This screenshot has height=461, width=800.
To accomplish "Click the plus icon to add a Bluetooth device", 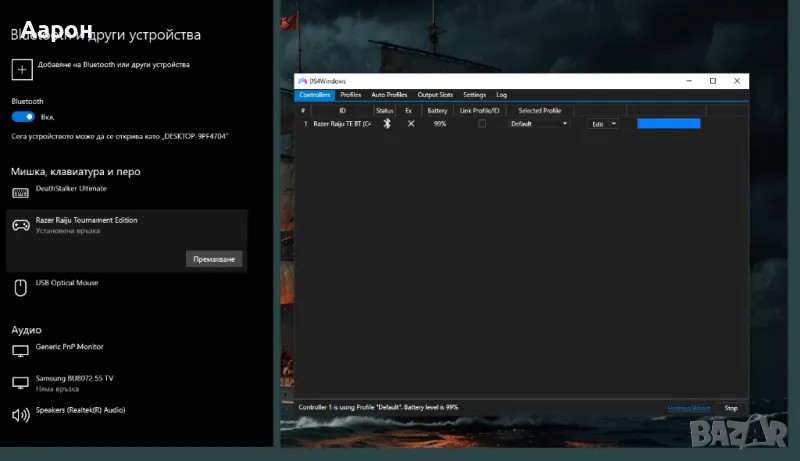I will pyautogui.click(x=21, y=69).
